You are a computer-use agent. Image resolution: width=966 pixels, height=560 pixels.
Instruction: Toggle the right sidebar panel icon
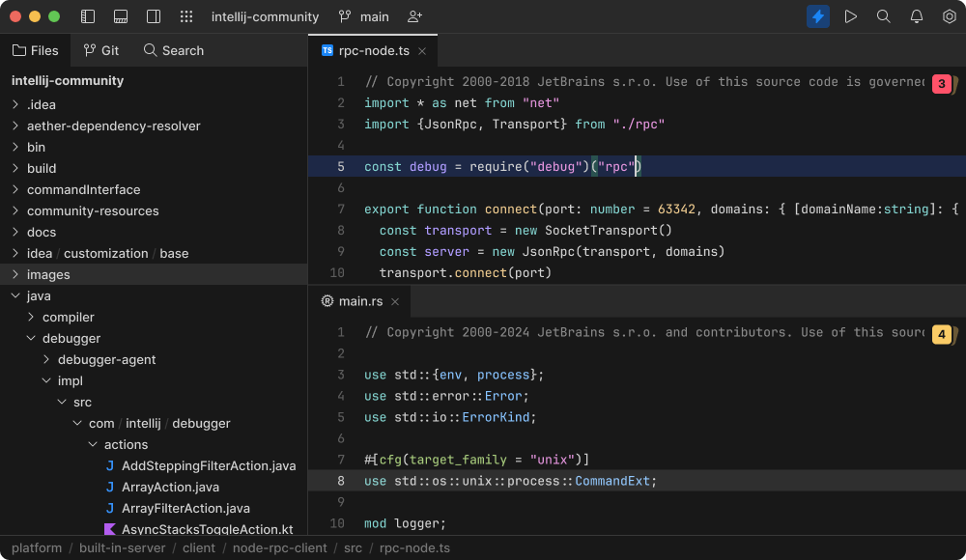(154, 16)
